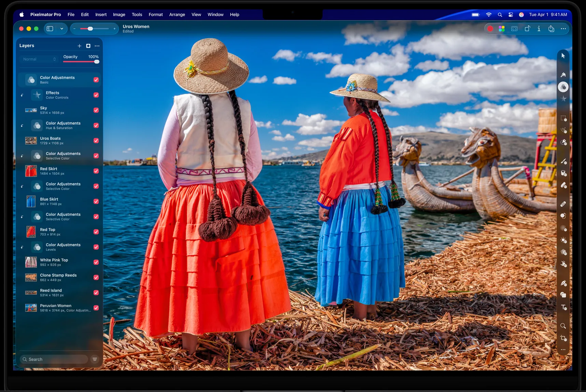Toggle visibility of Reed Island layer
The width and height of the screenshot is (586, 392).
[x=96, y=293]
